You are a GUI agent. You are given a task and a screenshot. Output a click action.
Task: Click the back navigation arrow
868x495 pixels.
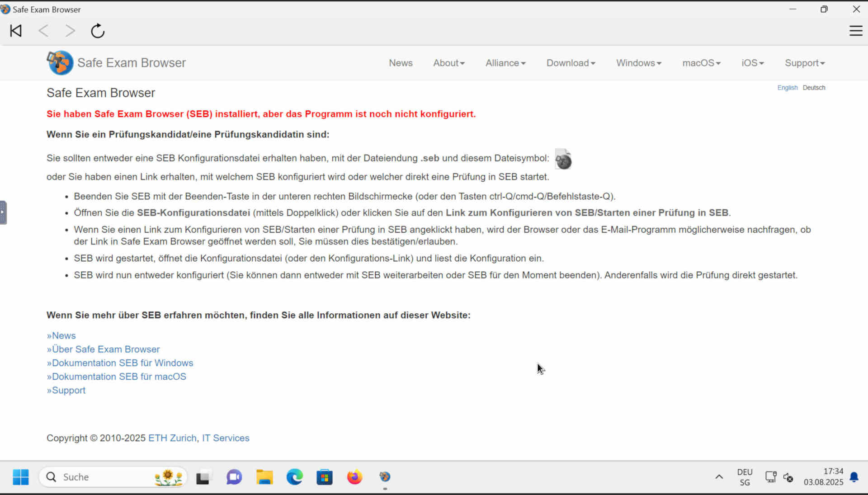point(43,31)
